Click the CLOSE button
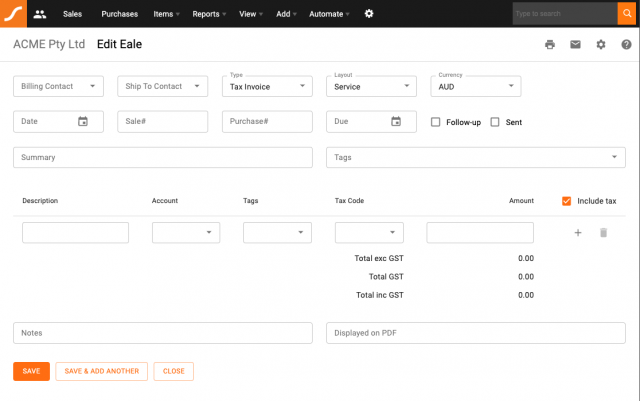 click(x=173, y=371)
